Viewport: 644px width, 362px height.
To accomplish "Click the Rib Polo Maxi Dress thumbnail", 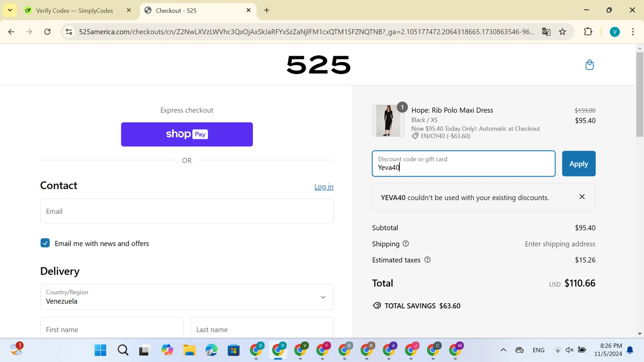I will [x=388, y=121].
